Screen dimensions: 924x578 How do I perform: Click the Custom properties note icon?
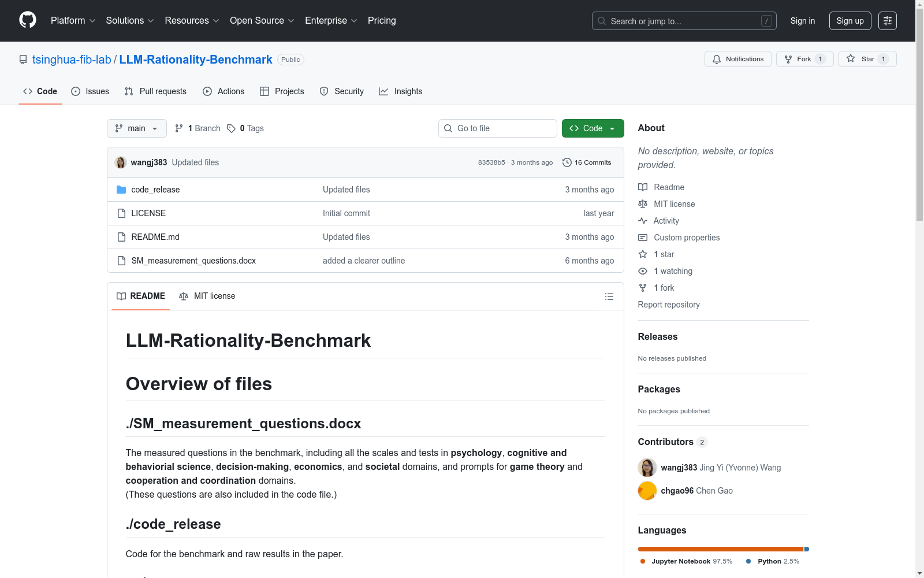[643, 238]
